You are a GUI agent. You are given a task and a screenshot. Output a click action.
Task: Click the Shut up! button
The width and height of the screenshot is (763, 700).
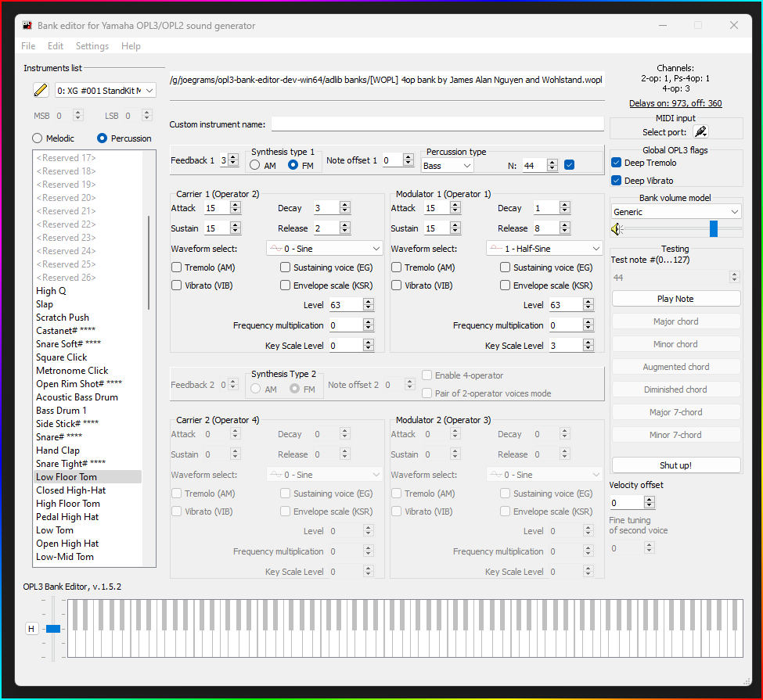(676, 465)
